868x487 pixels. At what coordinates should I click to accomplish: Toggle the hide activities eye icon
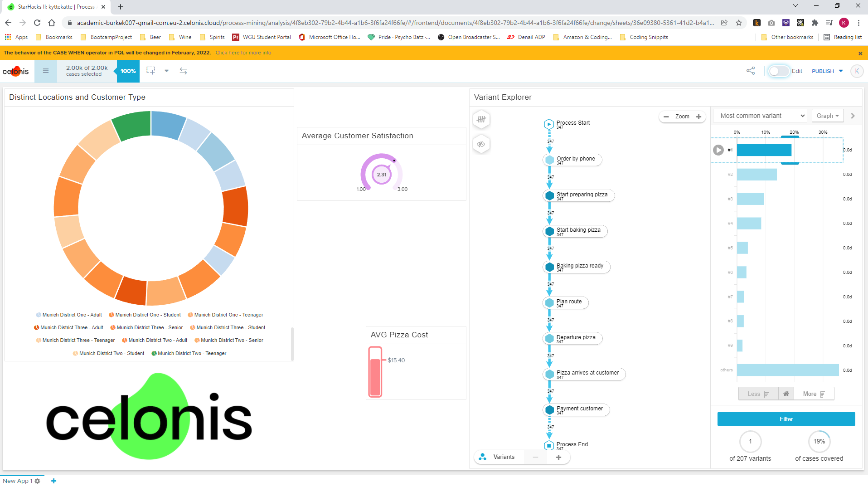pyautogui.click(x=481, y=144)
